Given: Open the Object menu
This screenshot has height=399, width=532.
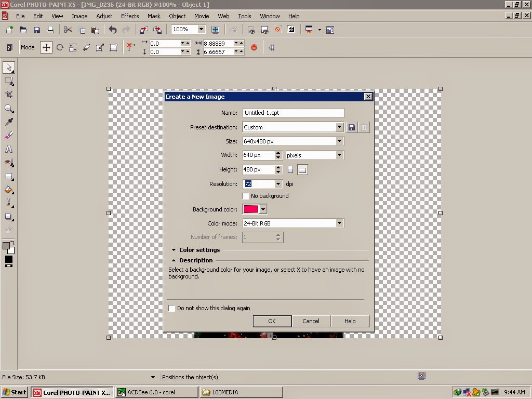Looking at the screenshot, I should tap(177, 16).
